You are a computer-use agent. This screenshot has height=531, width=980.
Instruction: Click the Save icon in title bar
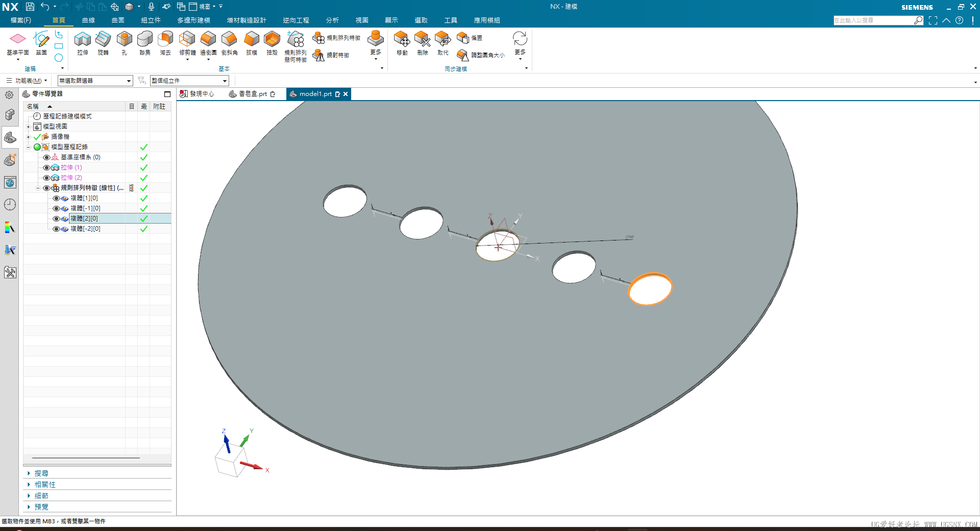(30, 7)
